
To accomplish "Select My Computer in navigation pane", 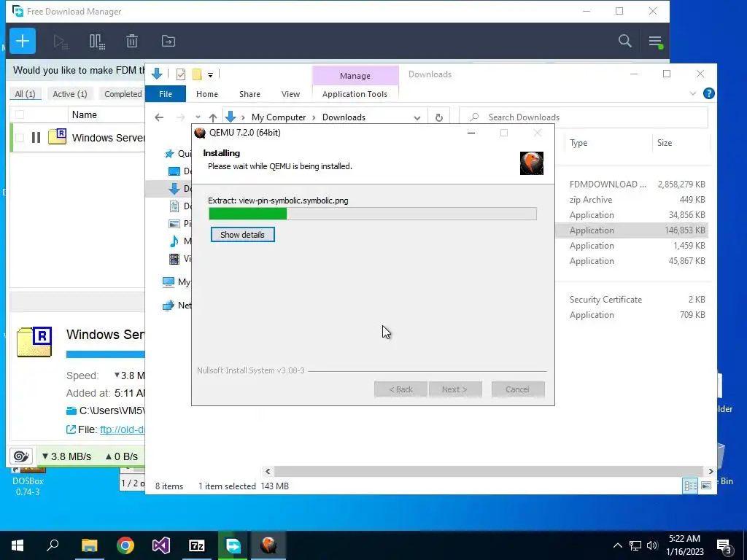I will tap(177, 282).
